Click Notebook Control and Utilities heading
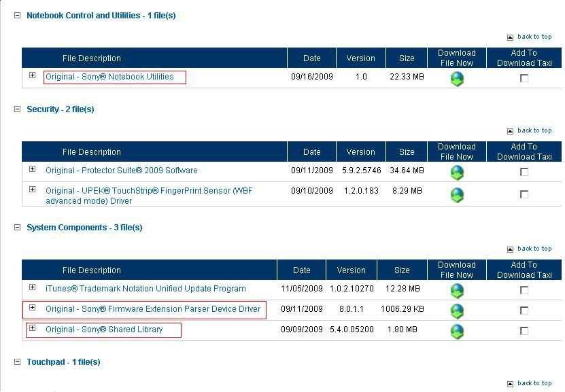 101,16
